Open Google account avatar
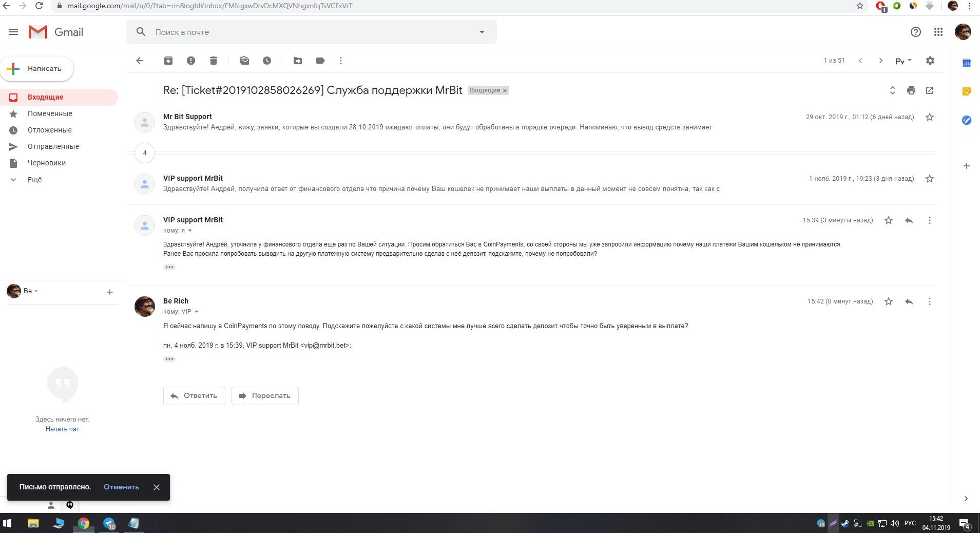Viewport: 980px width, 533px height. (x=963, y=32)
